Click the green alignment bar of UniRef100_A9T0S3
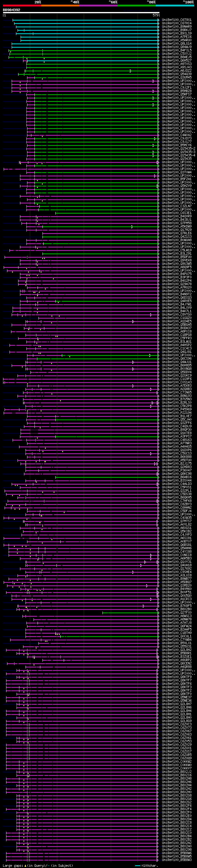Screen dimensions: 197x868 tap(93, 64)
